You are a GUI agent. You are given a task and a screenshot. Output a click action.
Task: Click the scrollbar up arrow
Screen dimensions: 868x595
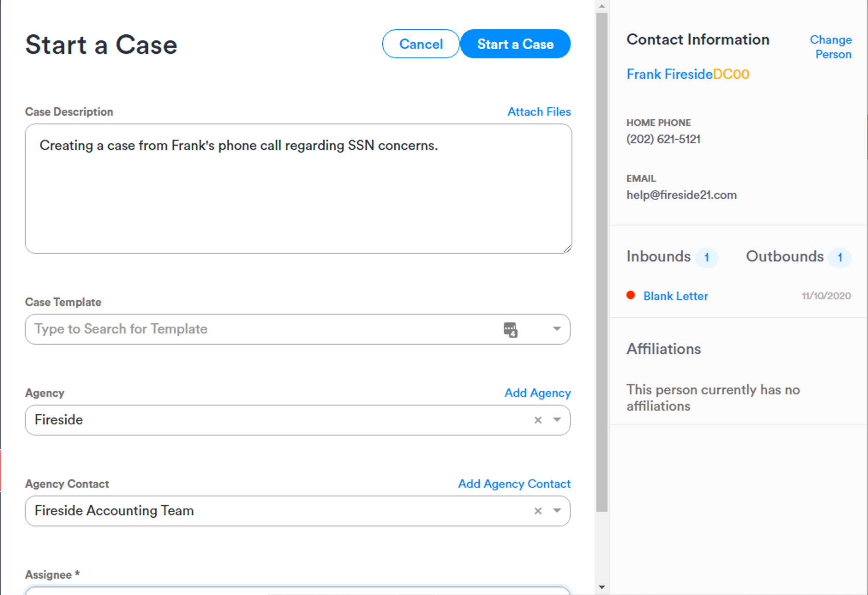602,6
